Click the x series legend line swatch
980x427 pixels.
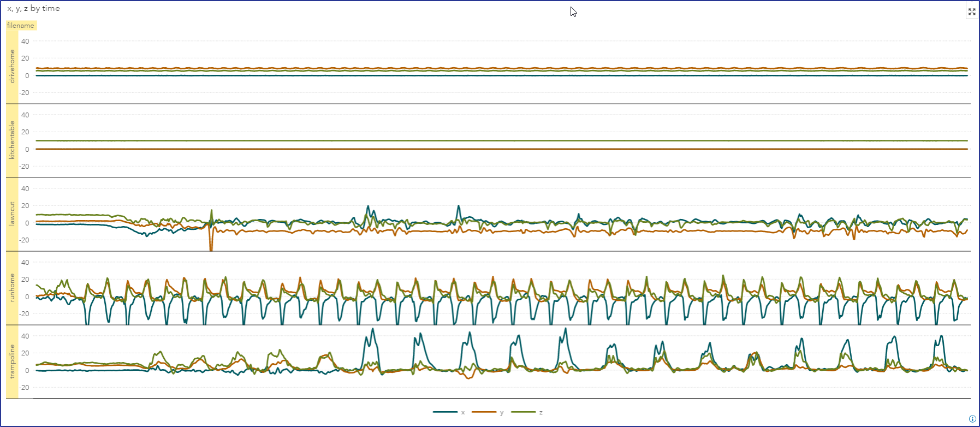[x=445, y=412]
